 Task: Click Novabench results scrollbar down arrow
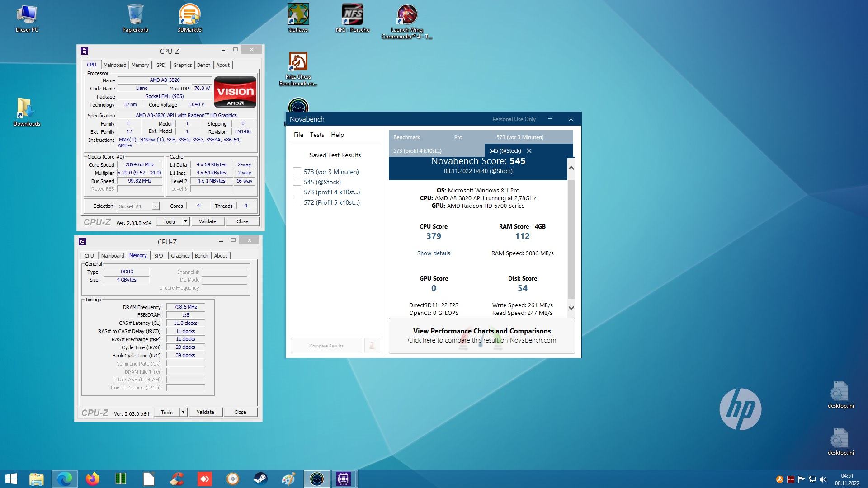point(571,308)
